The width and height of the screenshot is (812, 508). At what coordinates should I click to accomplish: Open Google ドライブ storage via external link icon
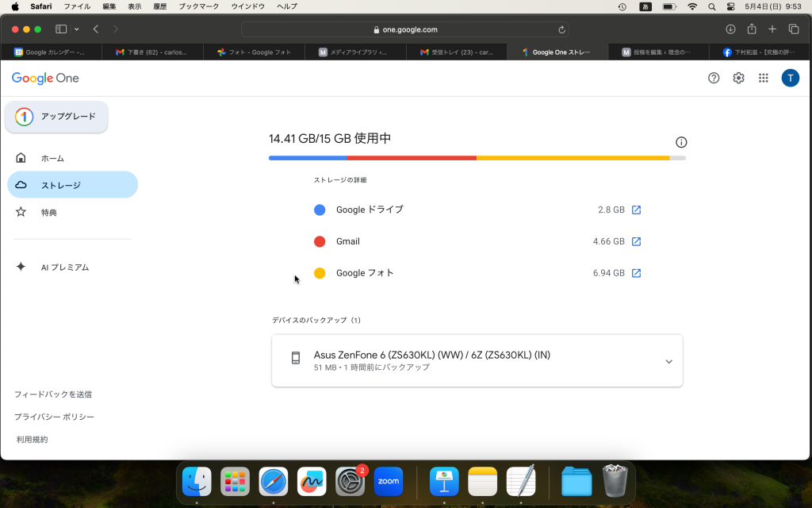click(x=637, y=210)
